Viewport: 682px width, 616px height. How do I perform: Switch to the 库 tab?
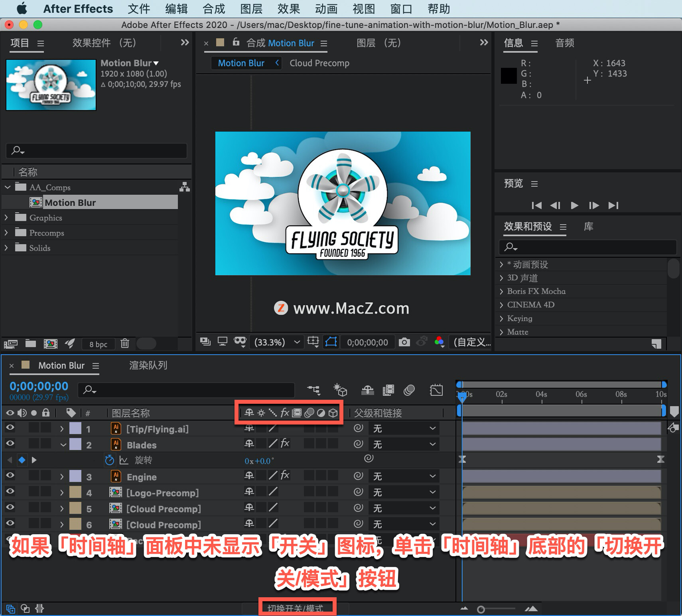click(x=589, y=227)
